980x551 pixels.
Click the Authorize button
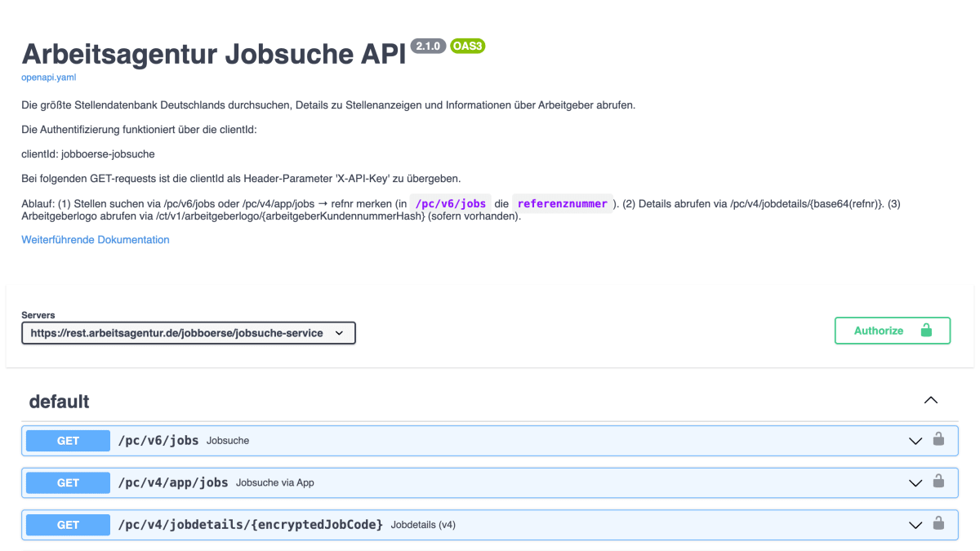(893, 331)
